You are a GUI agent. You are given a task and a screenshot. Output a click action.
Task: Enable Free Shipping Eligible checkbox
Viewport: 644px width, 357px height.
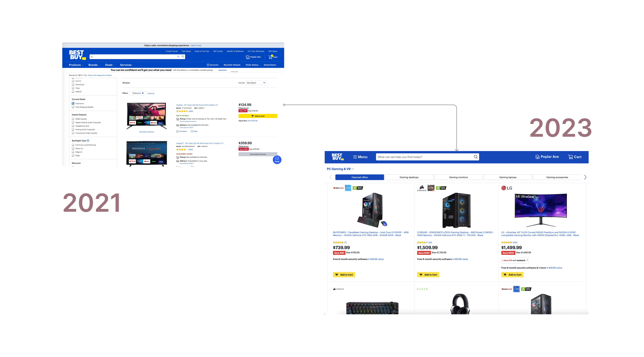click(x=73, y=107)
